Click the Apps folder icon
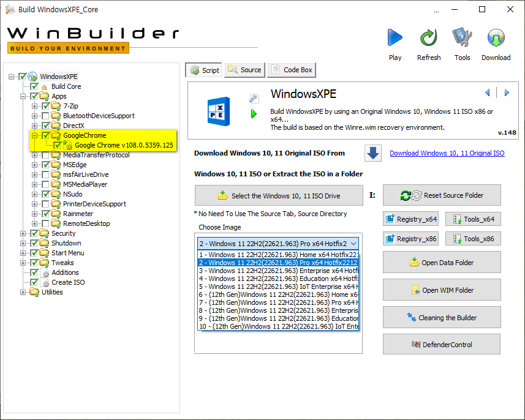 pos(44,96)
